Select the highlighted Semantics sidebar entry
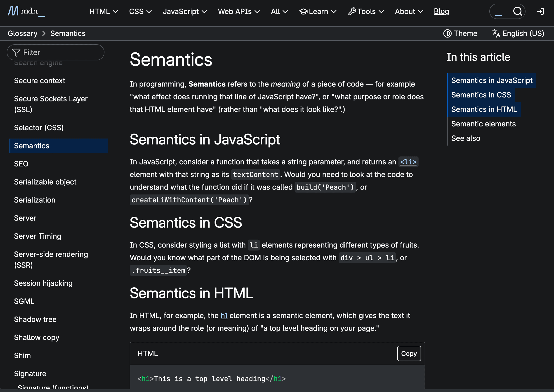This screenshot has height=392, width=554. point(59,146)
